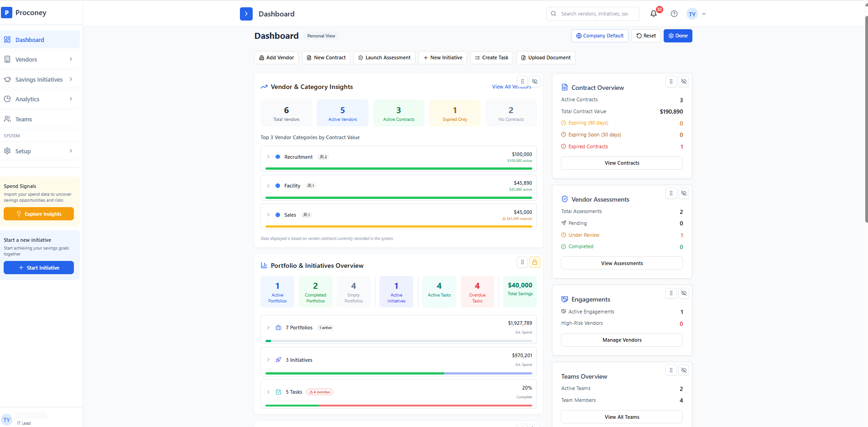The width and height of the screenshot is (868, 427).
Task: Click the blue sidebar toggle arrow icon
Action: [246, 14]
